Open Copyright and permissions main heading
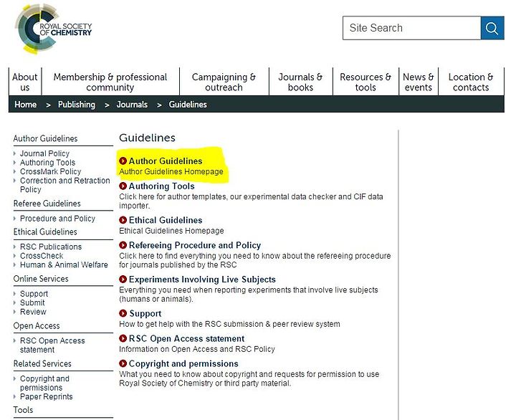 click(183, 363)
